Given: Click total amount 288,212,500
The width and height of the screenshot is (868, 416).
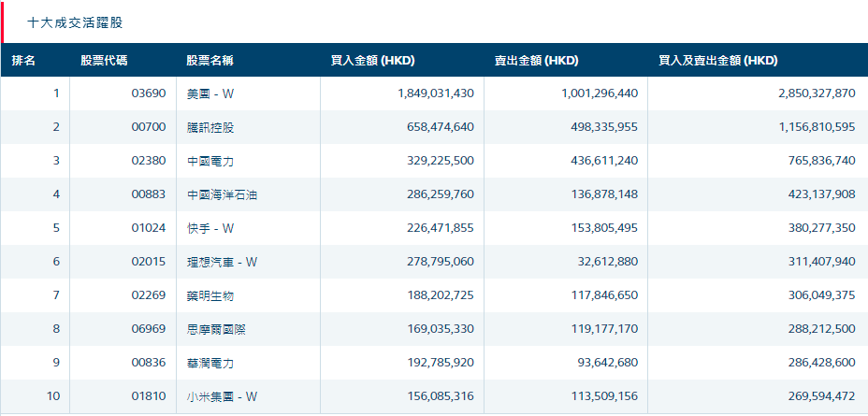Looking at the screenshot, I should click(x=822, y=329).
